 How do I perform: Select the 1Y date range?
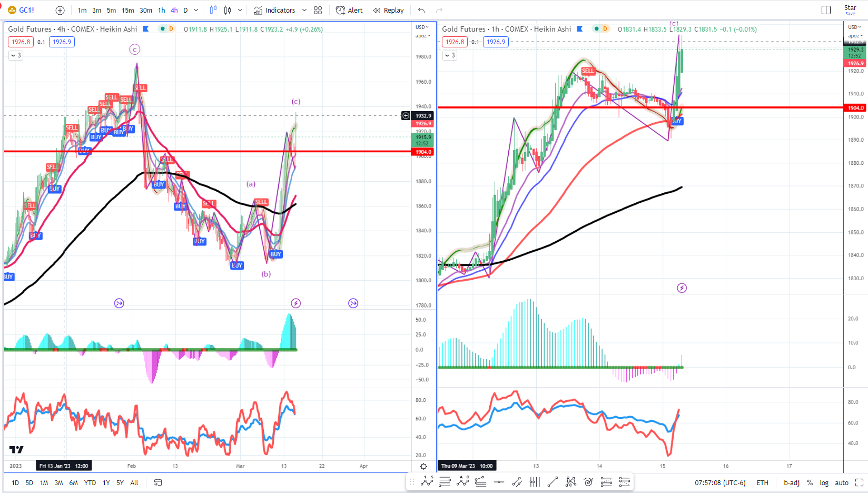[x=106, y=483]
